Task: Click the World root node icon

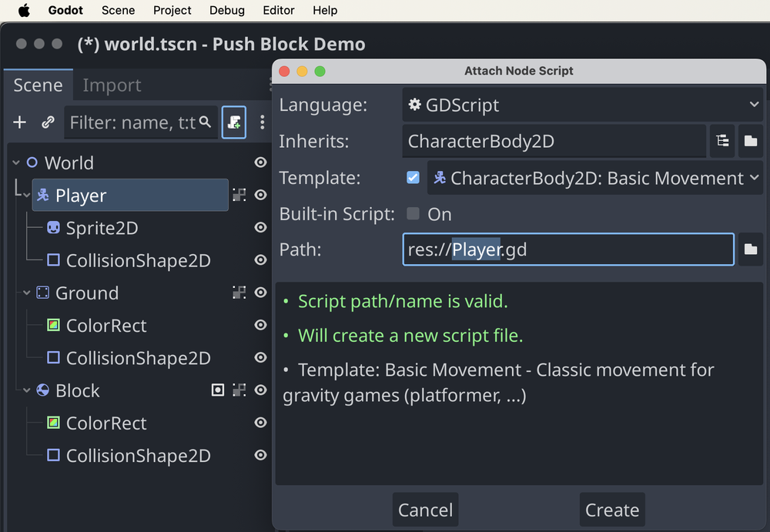Action: coord(32,162)
